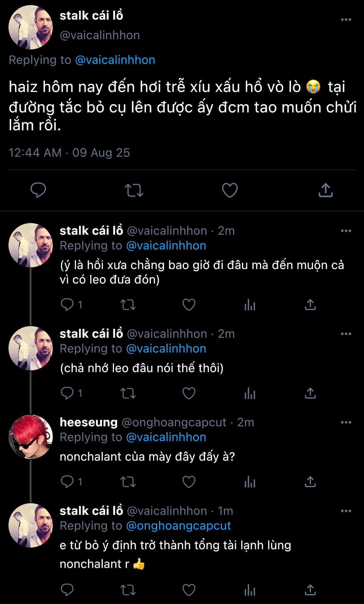Reply to the main tweet

(x=38, y=190)
